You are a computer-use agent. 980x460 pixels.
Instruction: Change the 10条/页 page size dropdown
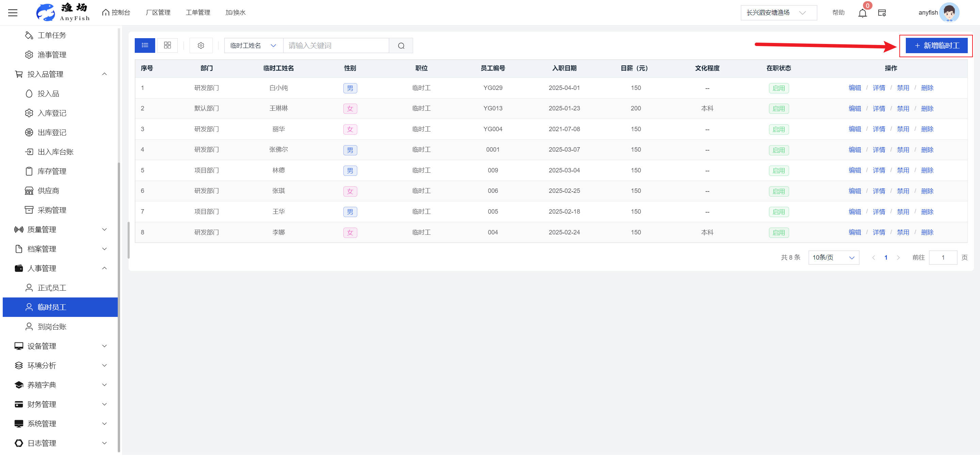point(833,257)
